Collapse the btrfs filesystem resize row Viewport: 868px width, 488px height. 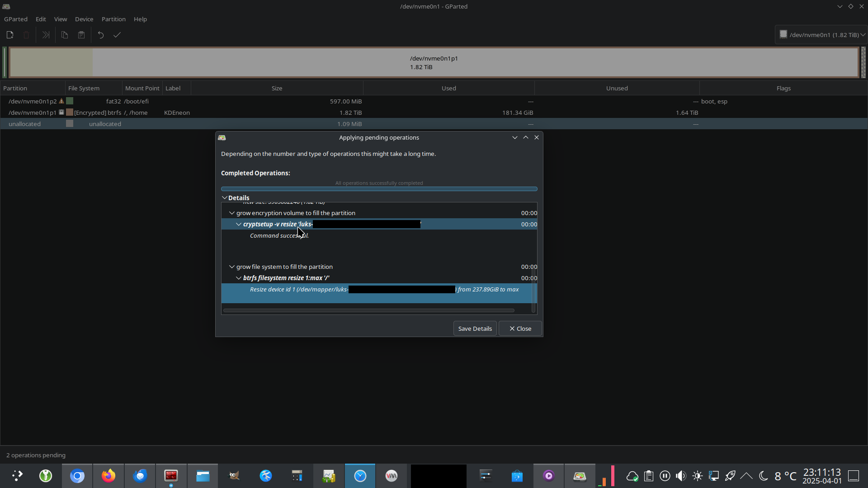point(239,278)
